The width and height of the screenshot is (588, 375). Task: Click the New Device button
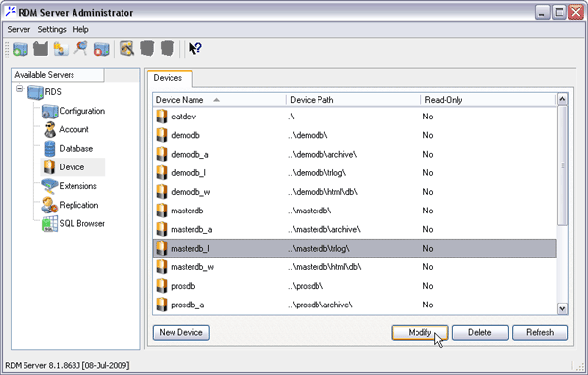coord(180,332)
